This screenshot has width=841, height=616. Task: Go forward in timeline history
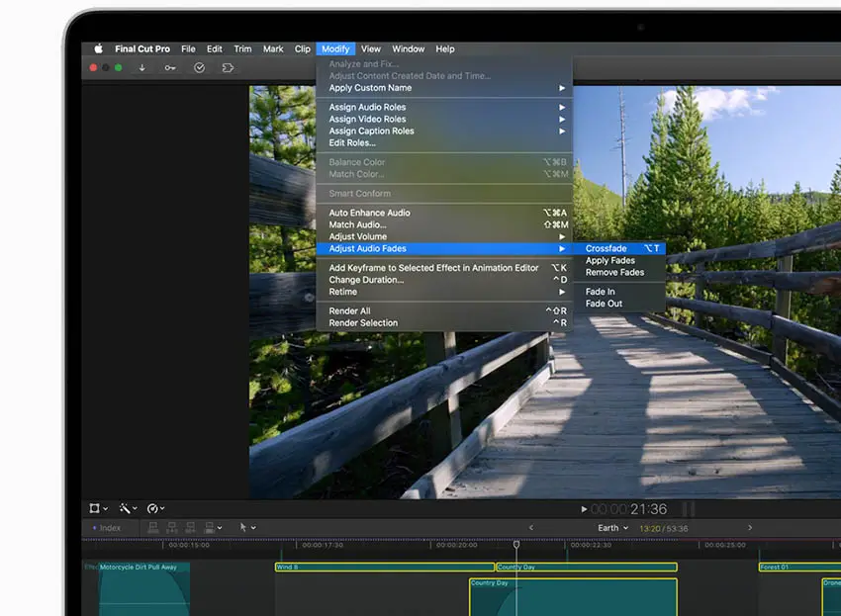[x=750, y=528]
